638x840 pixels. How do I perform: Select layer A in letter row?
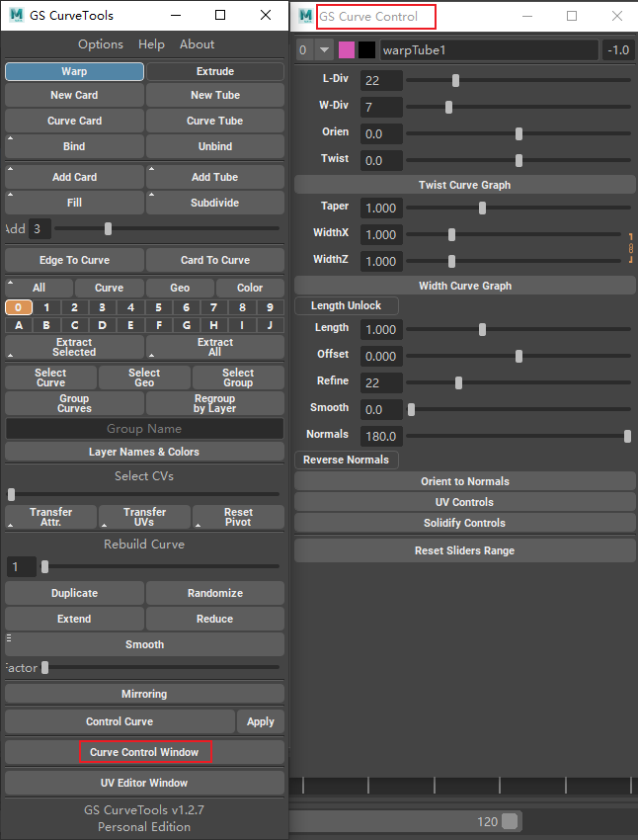[x=19, y=325]
